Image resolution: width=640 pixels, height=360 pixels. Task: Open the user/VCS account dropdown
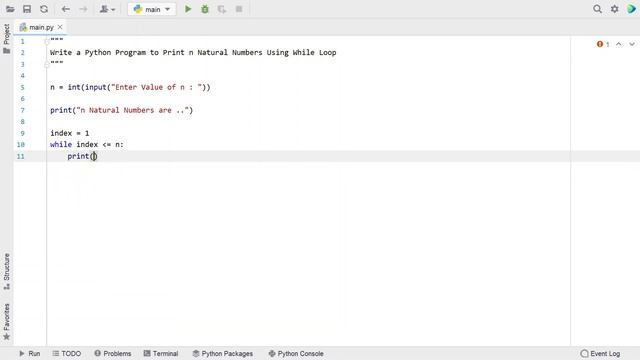click(107, 9)
